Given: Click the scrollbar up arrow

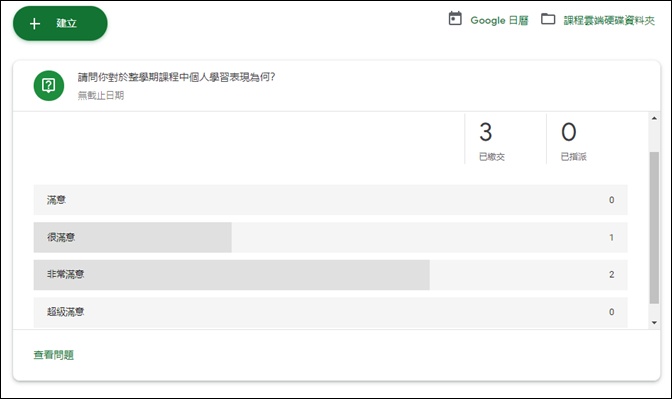Looking at the screenshot, I should tap(654, 118).
